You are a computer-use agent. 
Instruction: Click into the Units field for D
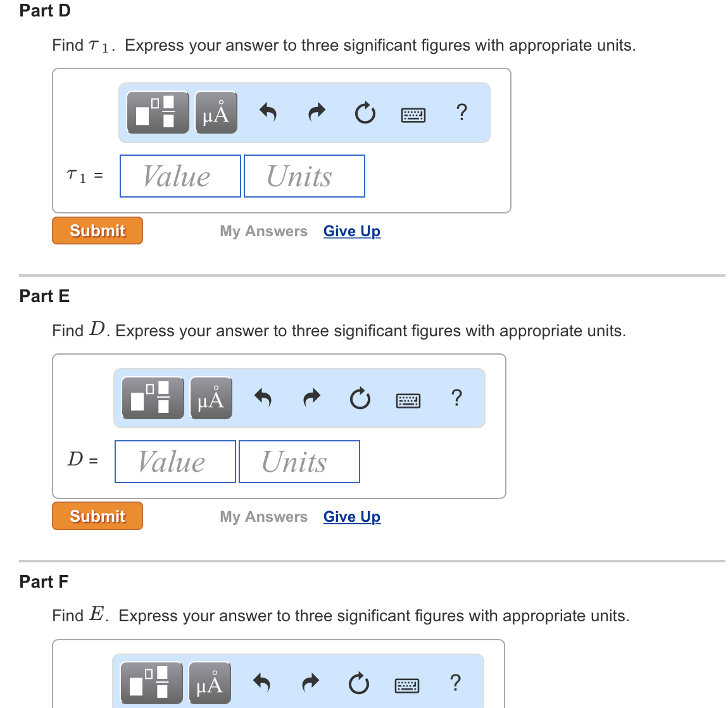(299, 461)
